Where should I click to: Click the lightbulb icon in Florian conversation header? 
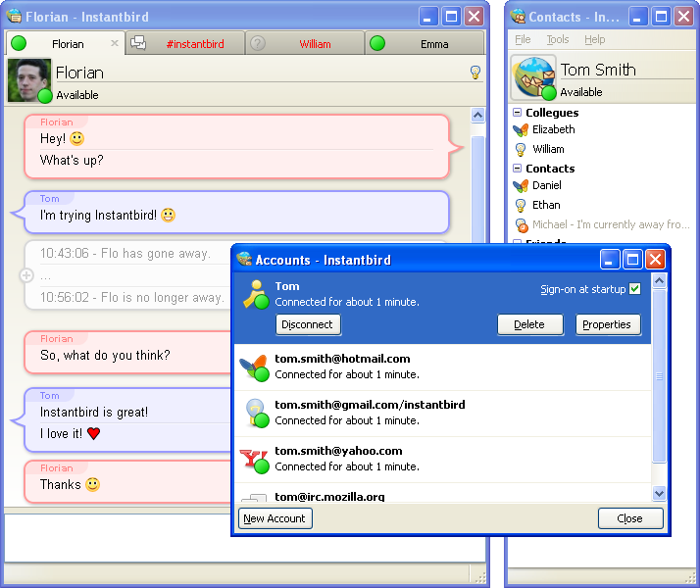[x=475, y=73]
